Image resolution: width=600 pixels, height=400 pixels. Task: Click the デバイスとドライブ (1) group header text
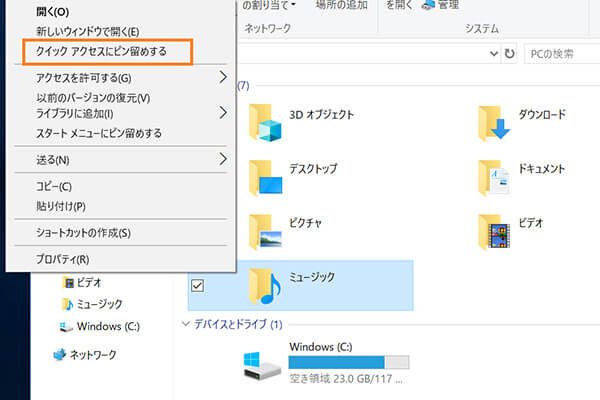click(x=238, y=324)
